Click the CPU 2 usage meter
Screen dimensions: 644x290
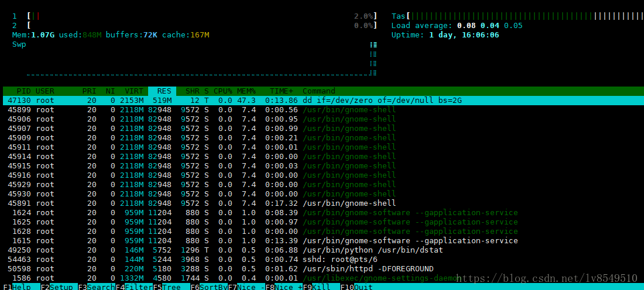195,26
